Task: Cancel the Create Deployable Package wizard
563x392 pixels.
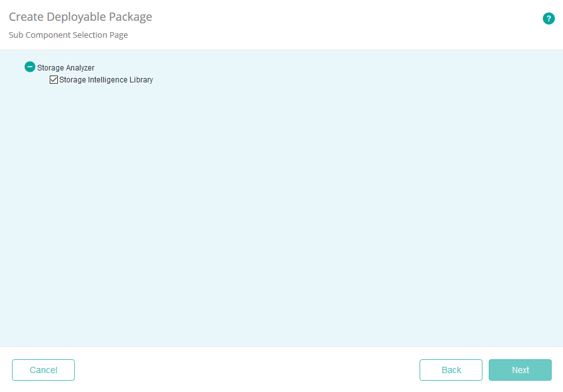Action: point(43,370)
